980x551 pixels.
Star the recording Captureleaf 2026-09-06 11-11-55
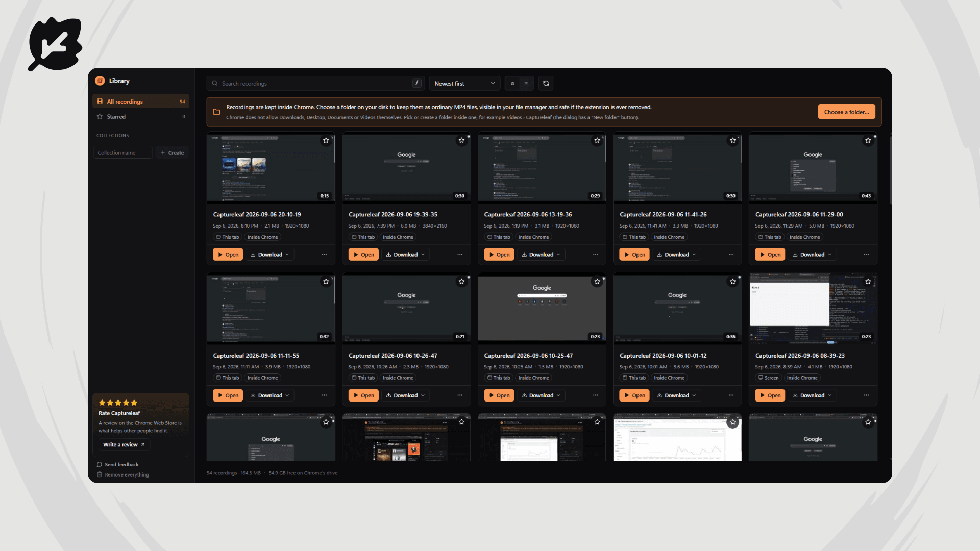[x=326, y=282]
